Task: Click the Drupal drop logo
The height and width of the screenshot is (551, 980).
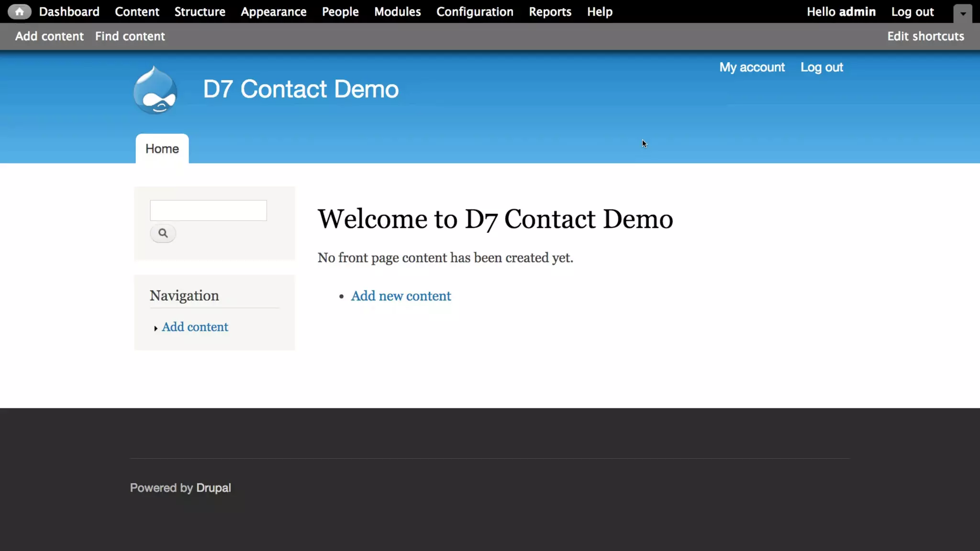Action: point(155,89)
